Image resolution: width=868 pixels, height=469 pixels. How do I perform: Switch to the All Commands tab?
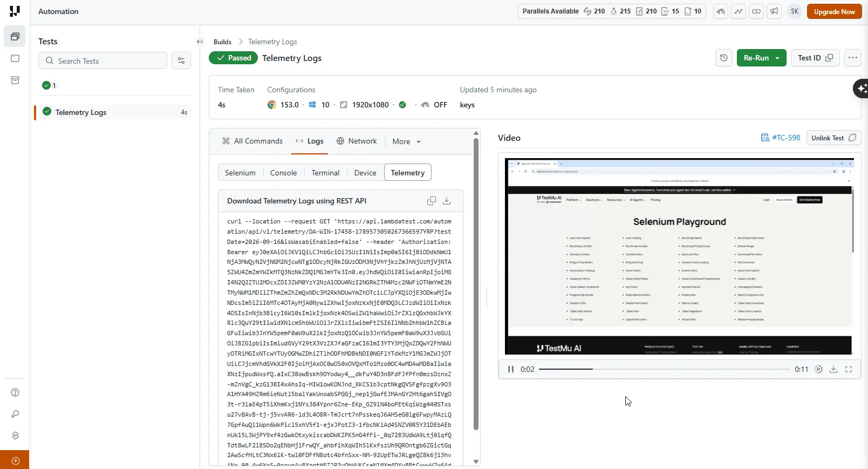(252, 141)
